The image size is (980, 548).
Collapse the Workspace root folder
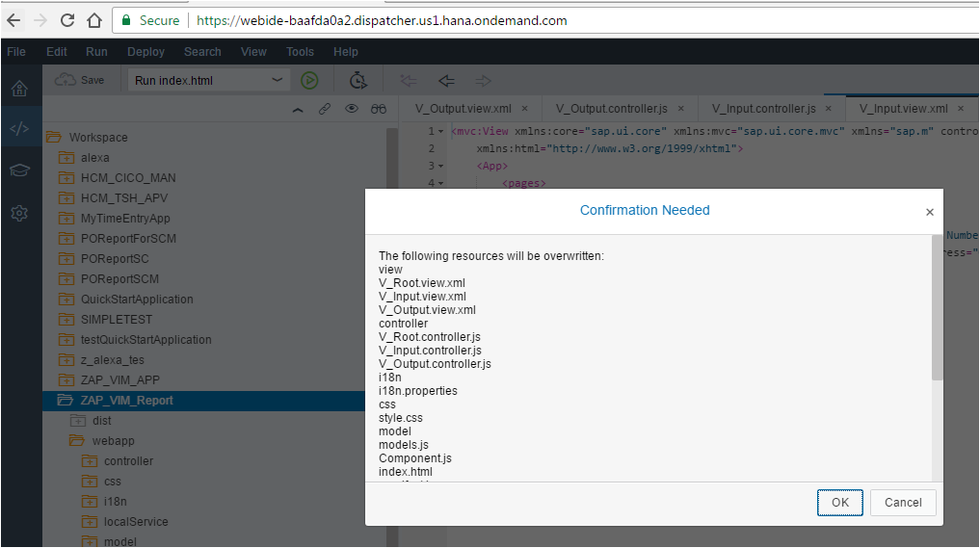tap(54, 137)
